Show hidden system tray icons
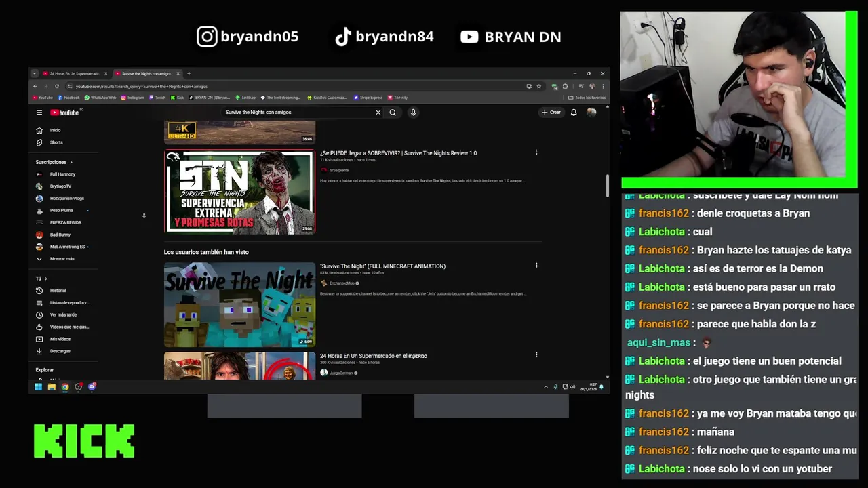The width and height of the screenshot is (868, 488). [x=546, y=387]
